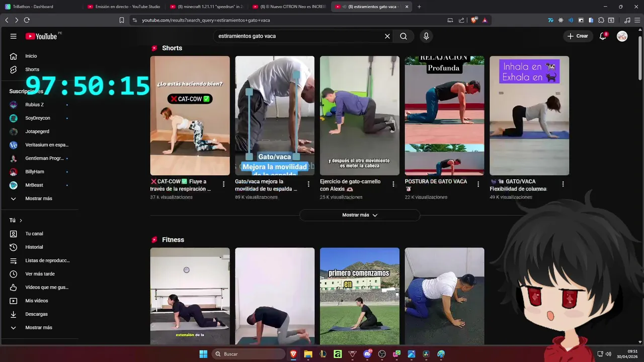Viewport: 644px width, 362px height.
Task: Open the browser extensions puzzle icon
Action: [601, 20]
